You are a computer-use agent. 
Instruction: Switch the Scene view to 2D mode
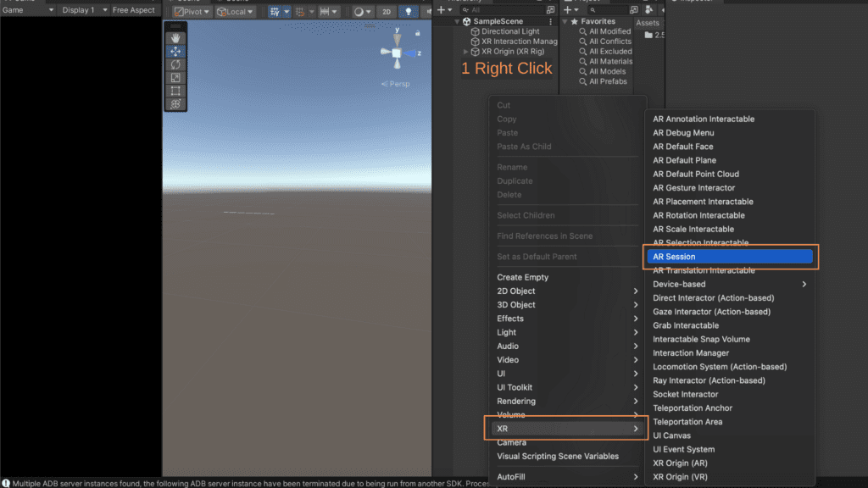point(387,11)
